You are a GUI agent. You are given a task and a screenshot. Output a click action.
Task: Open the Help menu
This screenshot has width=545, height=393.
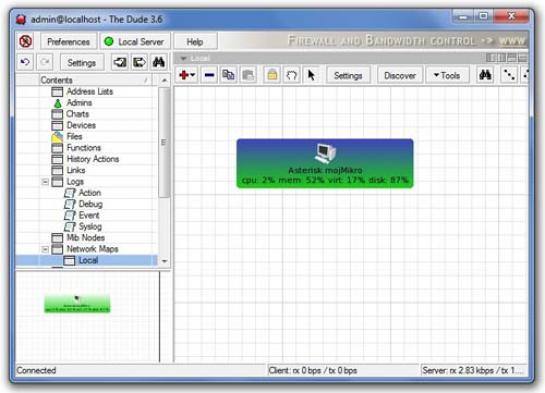pyautogui.click(x=195, y=42)
